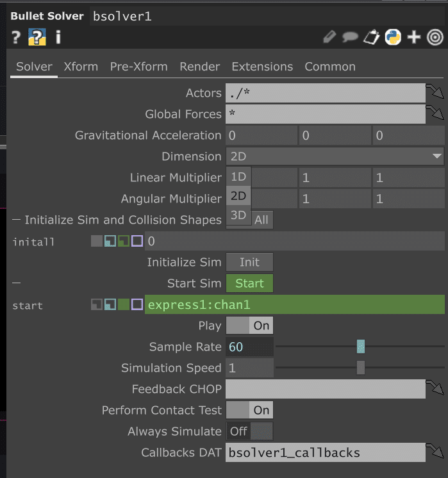Open Python class info icon
Screen dimensions: 448x478
coord(393,37)
